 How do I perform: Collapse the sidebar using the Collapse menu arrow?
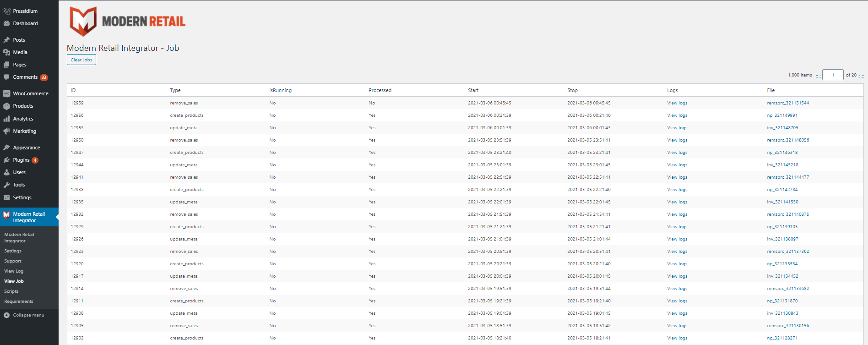pos(6,315)
